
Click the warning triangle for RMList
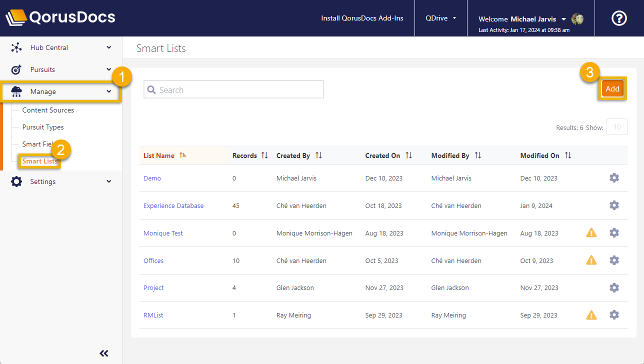(591, 315)
